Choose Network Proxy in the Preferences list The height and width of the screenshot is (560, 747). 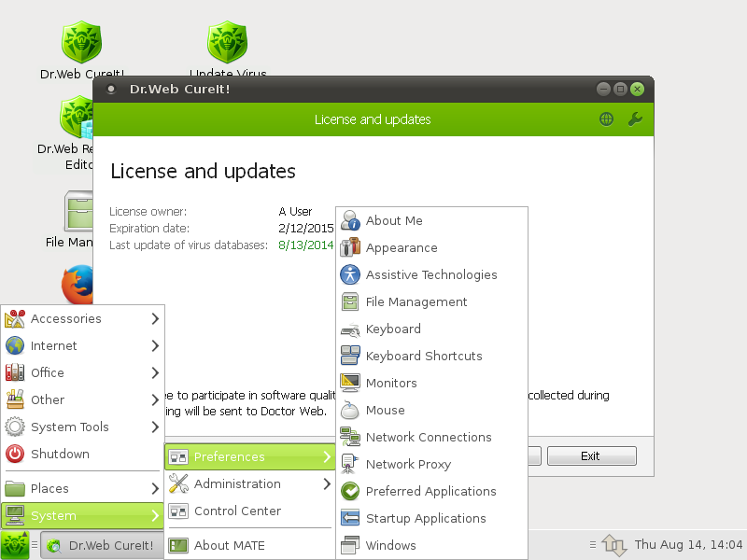[x=408, y=465]
